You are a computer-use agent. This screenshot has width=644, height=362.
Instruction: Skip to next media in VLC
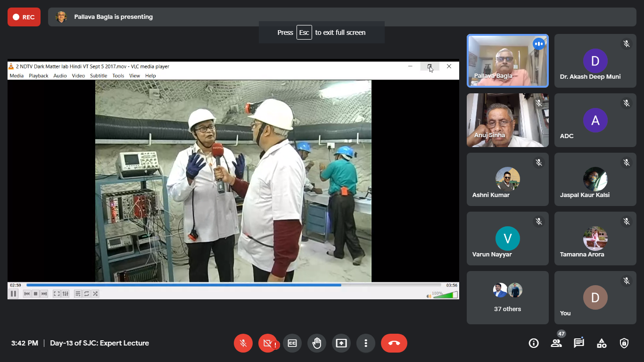44,294
